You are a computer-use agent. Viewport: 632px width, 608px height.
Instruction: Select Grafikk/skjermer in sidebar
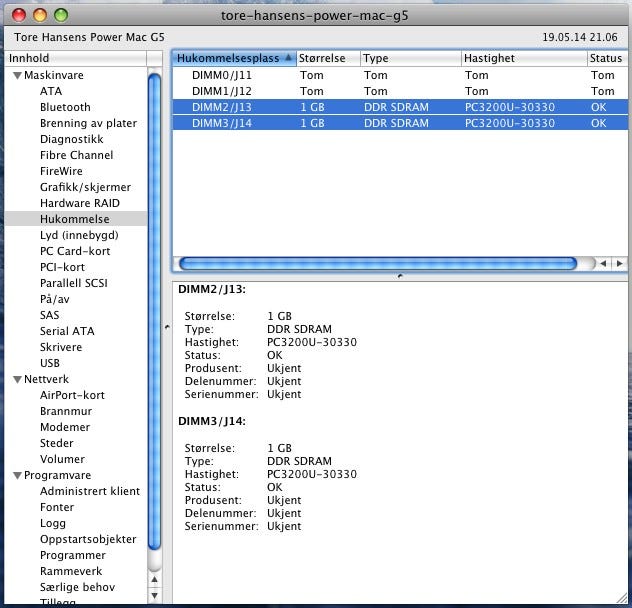(x=85, y=187)
